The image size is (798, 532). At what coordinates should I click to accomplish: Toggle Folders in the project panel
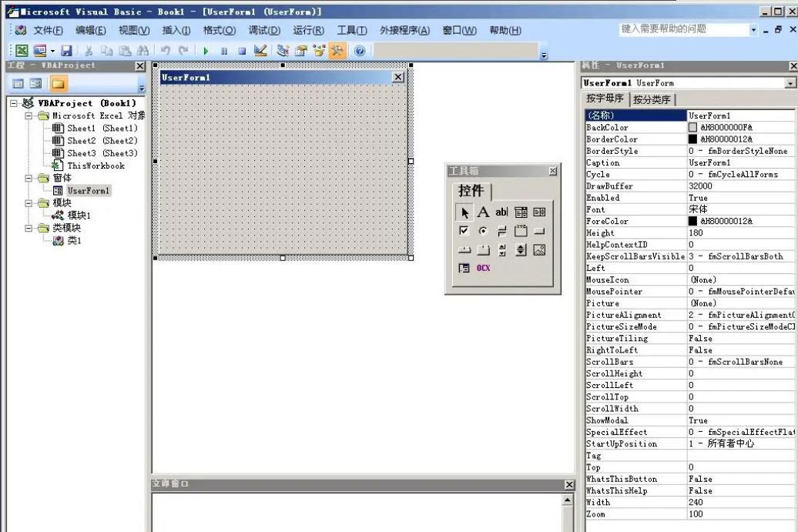click(x=58, y=83)
